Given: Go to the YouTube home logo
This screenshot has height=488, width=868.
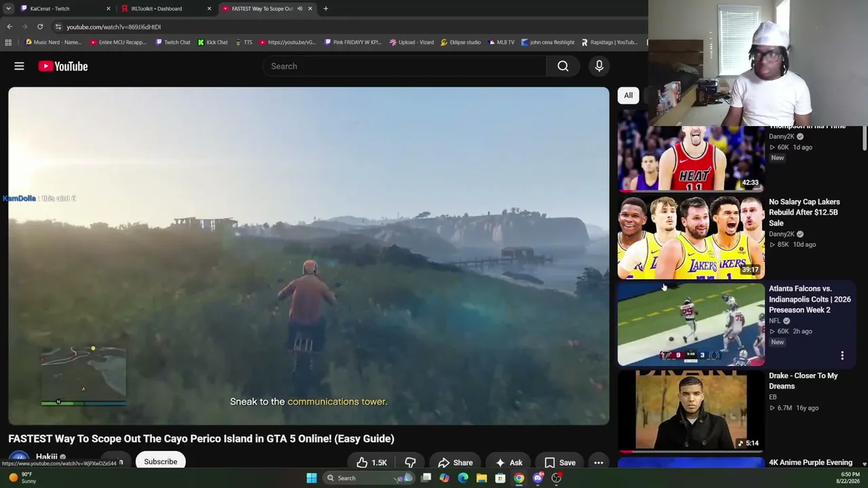Looking at the screenshot, I should click(63, 66).
